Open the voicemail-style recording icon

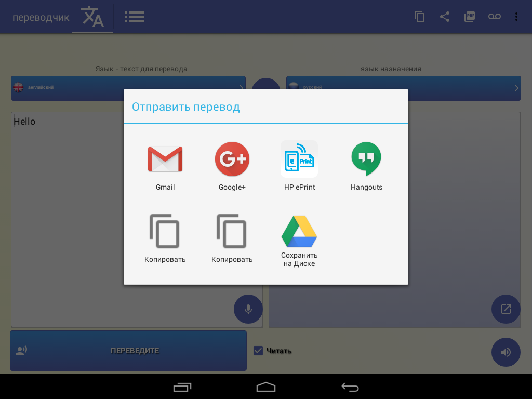pos(495,17)
